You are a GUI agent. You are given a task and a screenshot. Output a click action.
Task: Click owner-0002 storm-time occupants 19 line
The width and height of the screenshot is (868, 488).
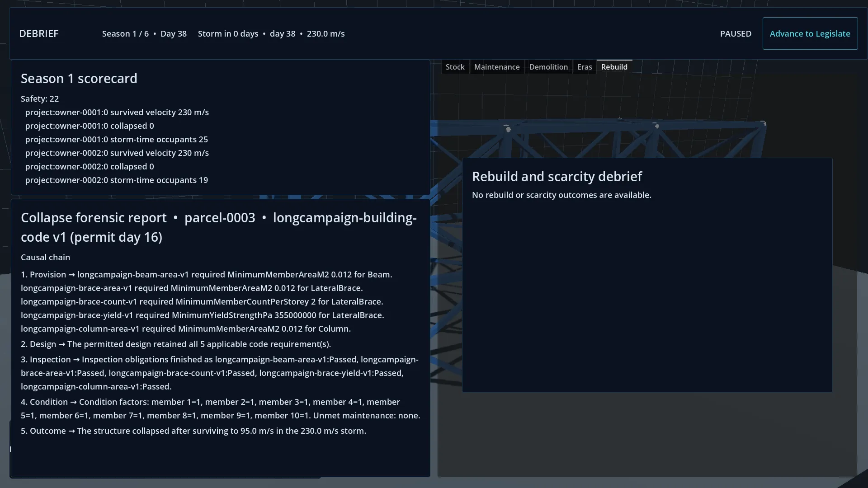pyautogui.click(x=117, y=180)
